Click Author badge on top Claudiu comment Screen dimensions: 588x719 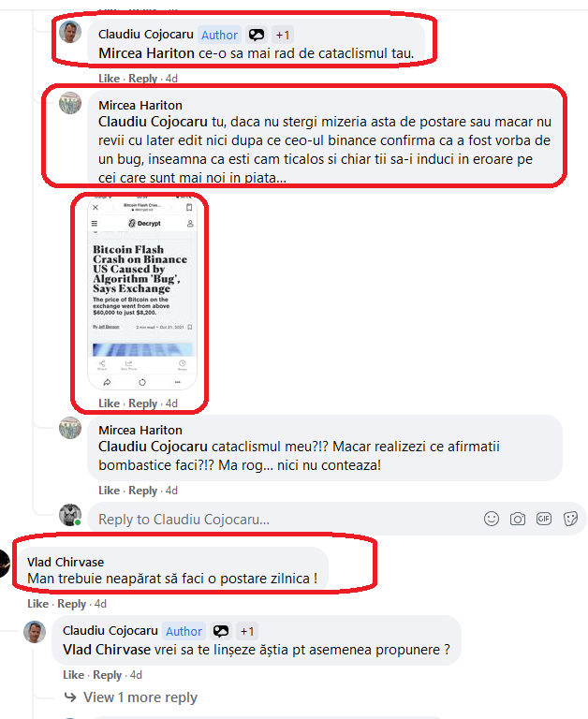pyautogui.click(x=220, y=35)
